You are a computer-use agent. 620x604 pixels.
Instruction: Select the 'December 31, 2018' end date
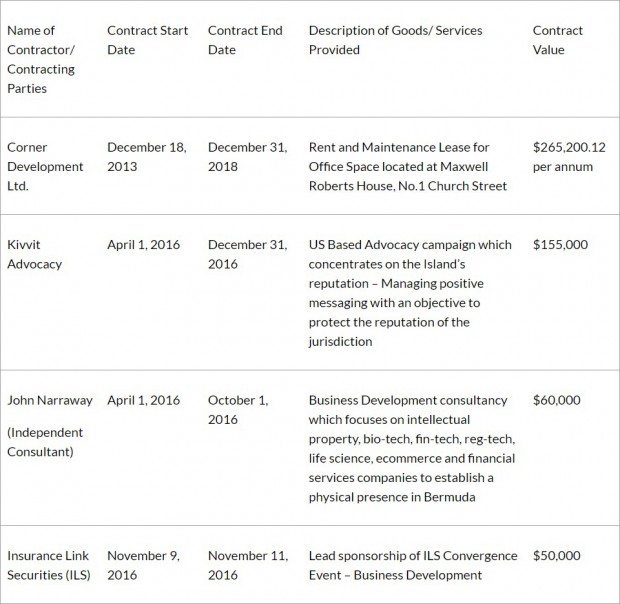pos(248,157)
